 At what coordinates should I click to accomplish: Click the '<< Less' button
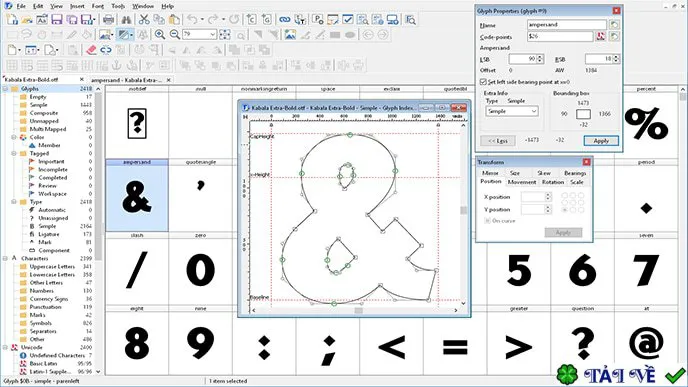point(498,141)
